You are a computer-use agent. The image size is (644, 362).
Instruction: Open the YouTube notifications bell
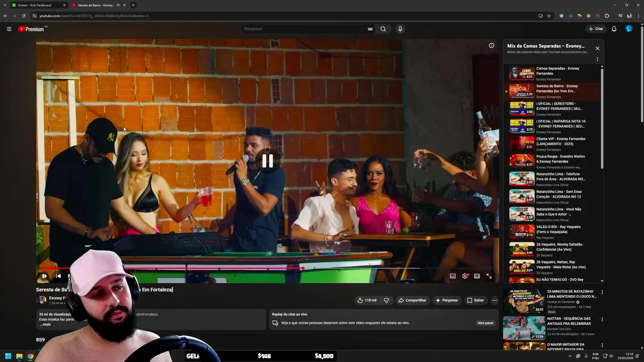pyautogui.click(x=614, y=29)
